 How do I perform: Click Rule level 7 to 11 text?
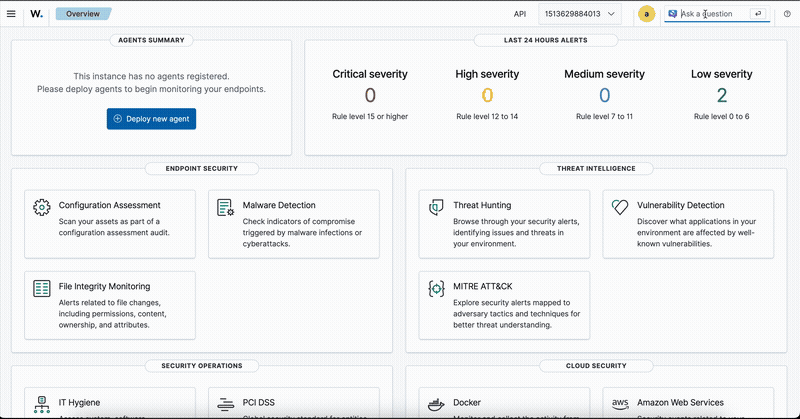[x=605, y=116]
